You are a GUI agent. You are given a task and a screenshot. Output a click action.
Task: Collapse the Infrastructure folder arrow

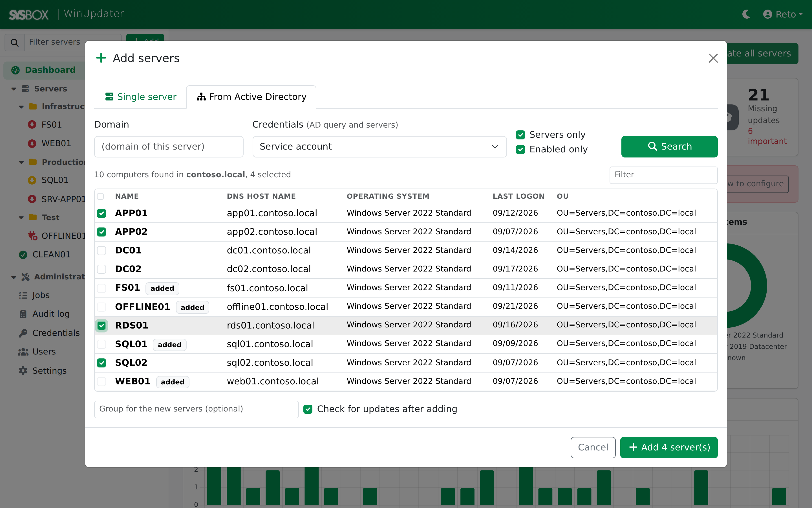coord(21,107)
